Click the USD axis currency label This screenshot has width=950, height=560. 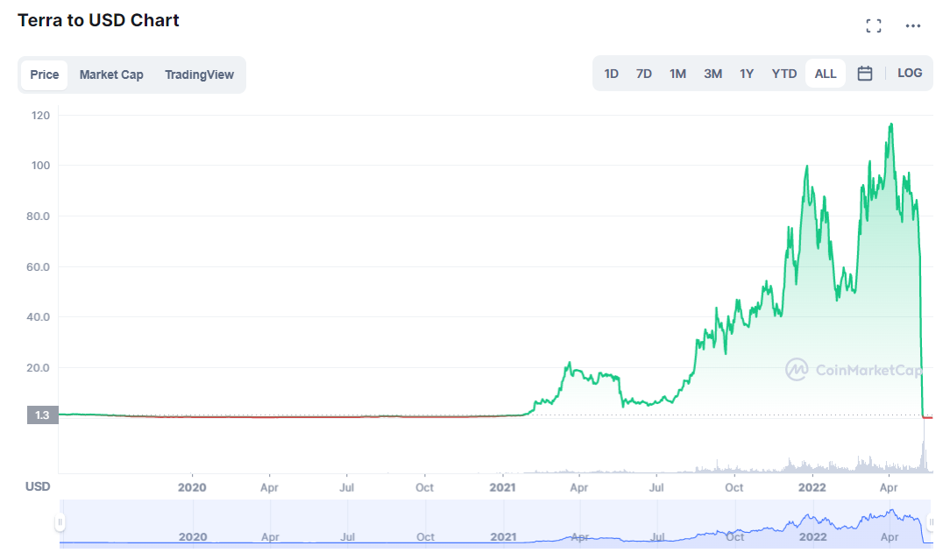click(38, 486)
